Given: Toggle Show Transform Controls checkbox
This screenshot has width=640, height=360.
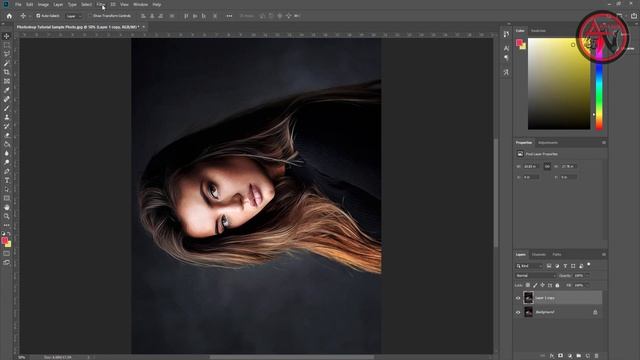Looking at the screenshot, I should point(90,16).
